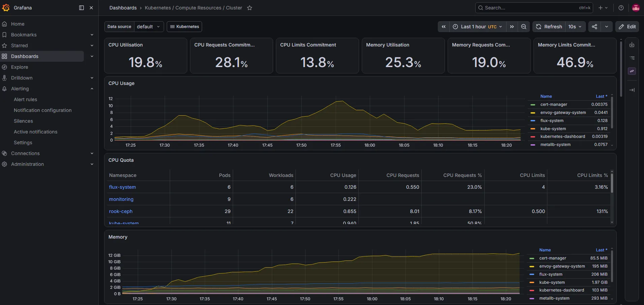This screenshot has height=305, width=644.
Task: Expand the Administration section chevron
Action: click(x=92, y=164)
